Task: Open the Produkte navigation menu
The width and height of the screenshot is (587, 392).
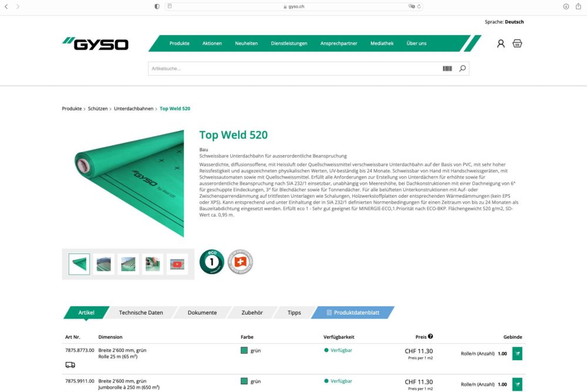Action: pos(180,43)
